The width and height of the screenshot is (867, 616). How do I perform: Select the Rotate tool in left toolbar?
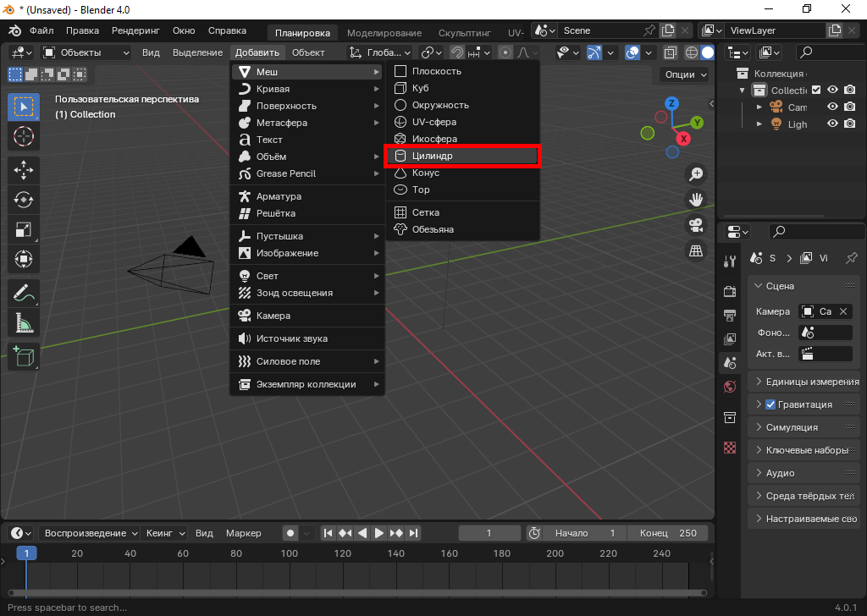pos(24,200)
